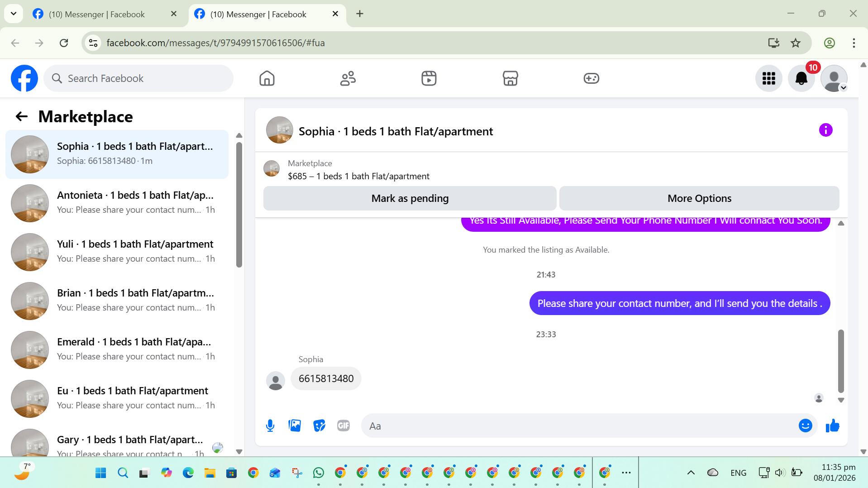Click the Facebook logo

click(24, 78)
